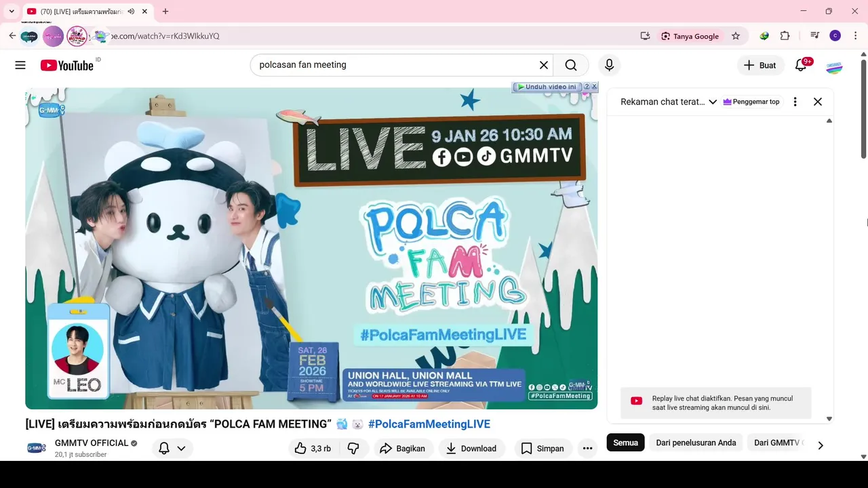The image size is (868, 488).
Task: Start voice search with the microphone
Action: click(x=609, y=65)
